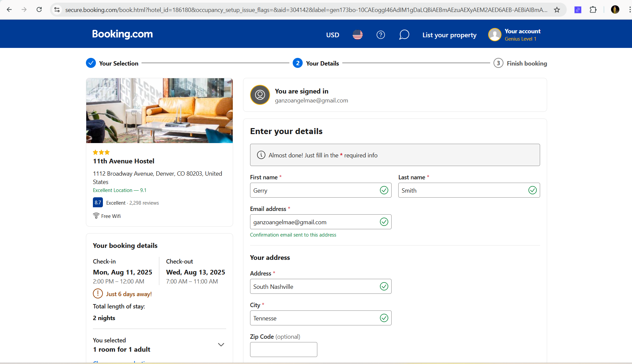Click step 3 circle for Finish booking
This screenshot has width=632, height=364.
498,63
